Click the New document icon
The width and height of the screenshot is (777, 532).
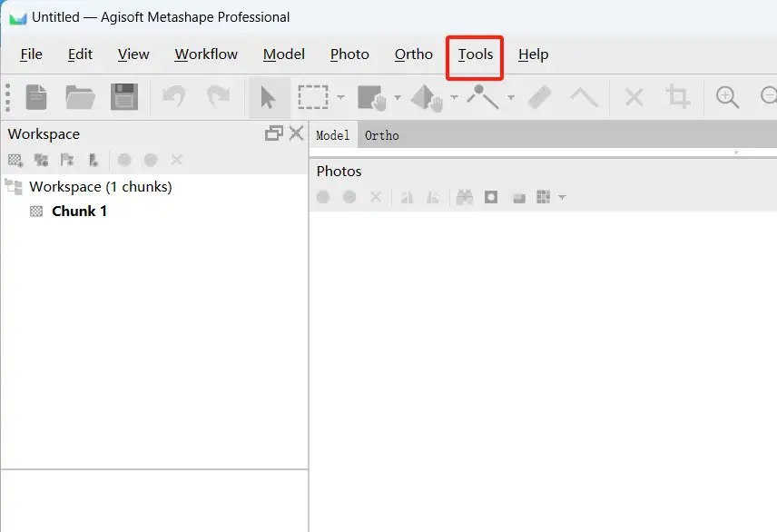[36, 97]
